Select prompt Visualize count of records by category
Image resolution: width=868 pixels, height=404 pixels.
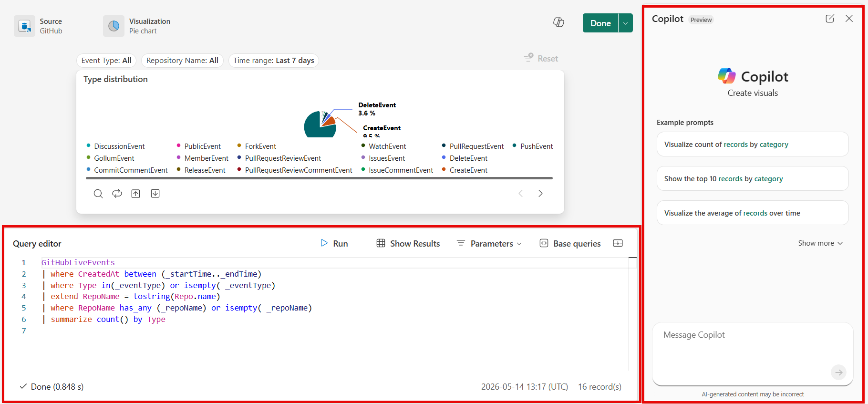click(753, 144)
